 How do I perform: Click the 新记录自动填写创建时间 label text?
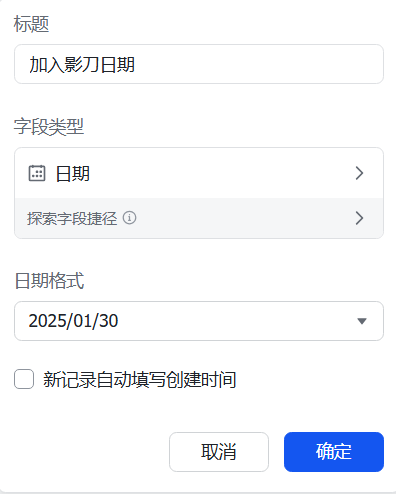[140, 379]
